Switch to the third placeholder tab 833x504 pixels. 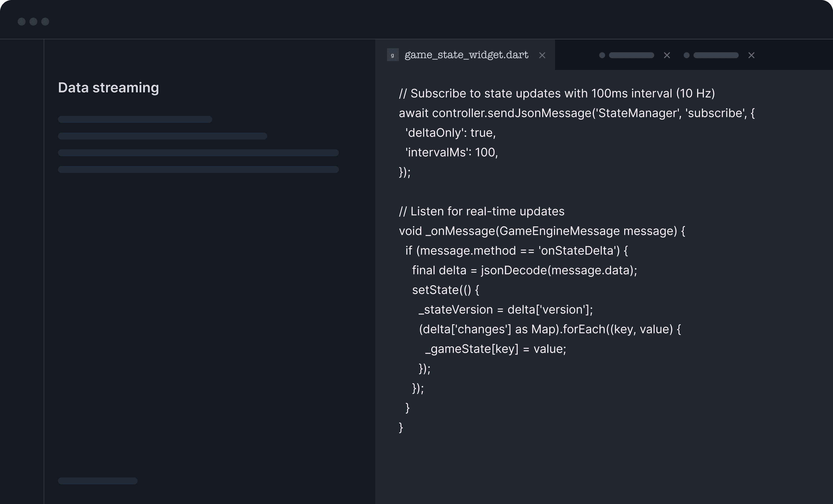[716, 55]
